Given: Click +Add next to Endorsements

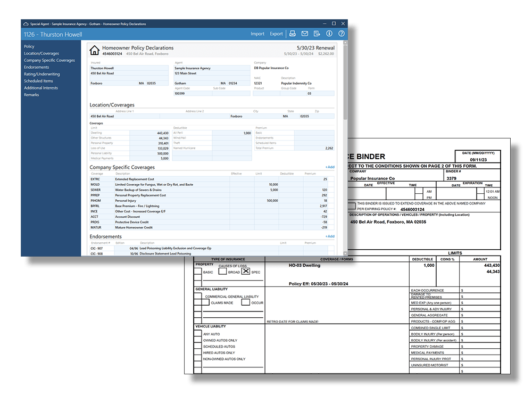Looking at the screenshot, I should pos(330,236).
